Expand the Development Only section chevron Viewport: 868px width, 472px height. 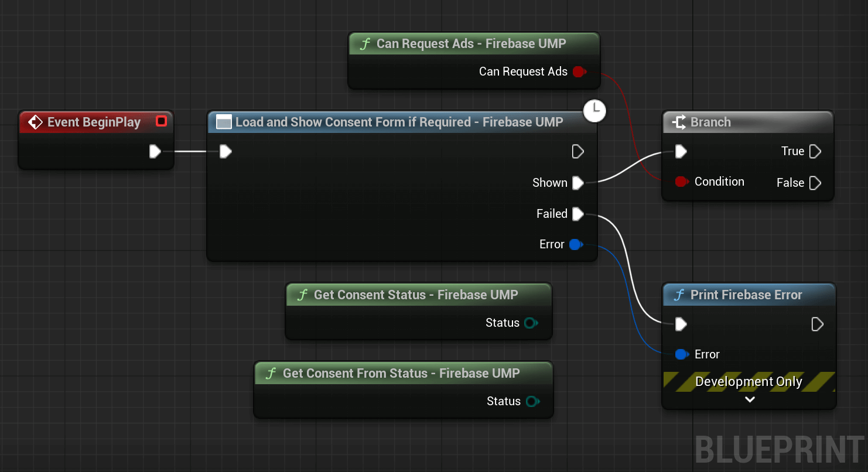coord(750,399)
